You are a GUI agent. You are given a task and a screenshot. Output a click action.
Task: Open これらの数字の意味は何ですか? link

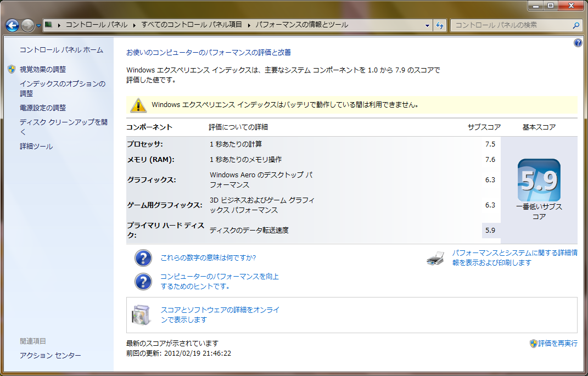point(208,258)
